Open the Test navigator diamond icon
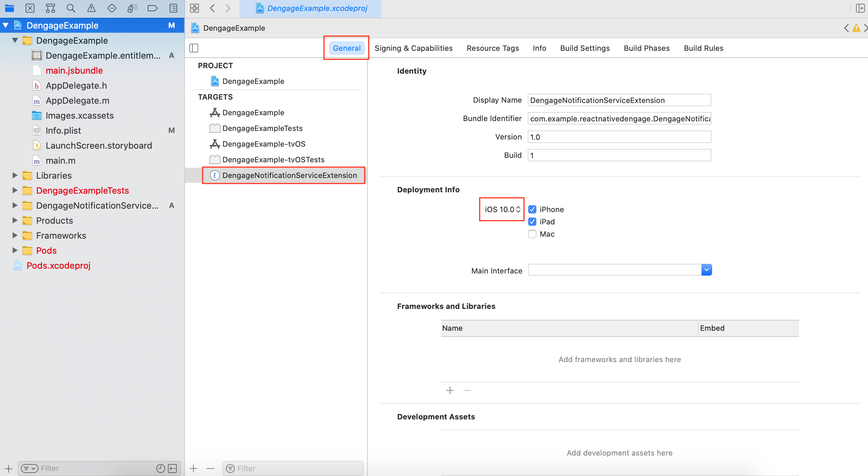Screen dimensions: 868x476 112,8
